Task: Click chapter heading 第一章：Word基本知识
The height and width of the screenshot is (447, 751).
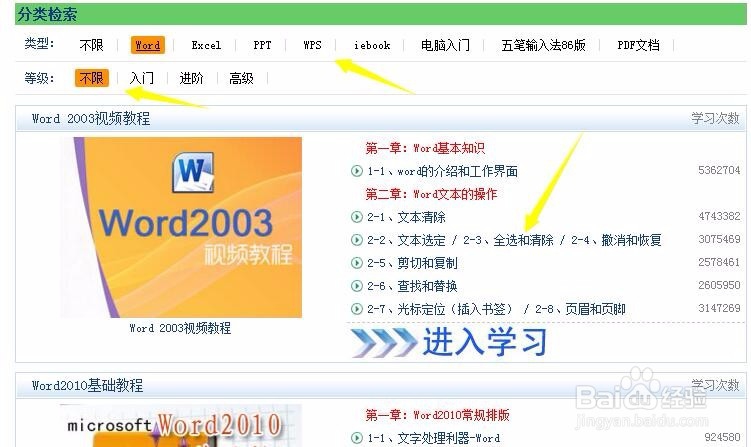Action: [x=425, y=148]
